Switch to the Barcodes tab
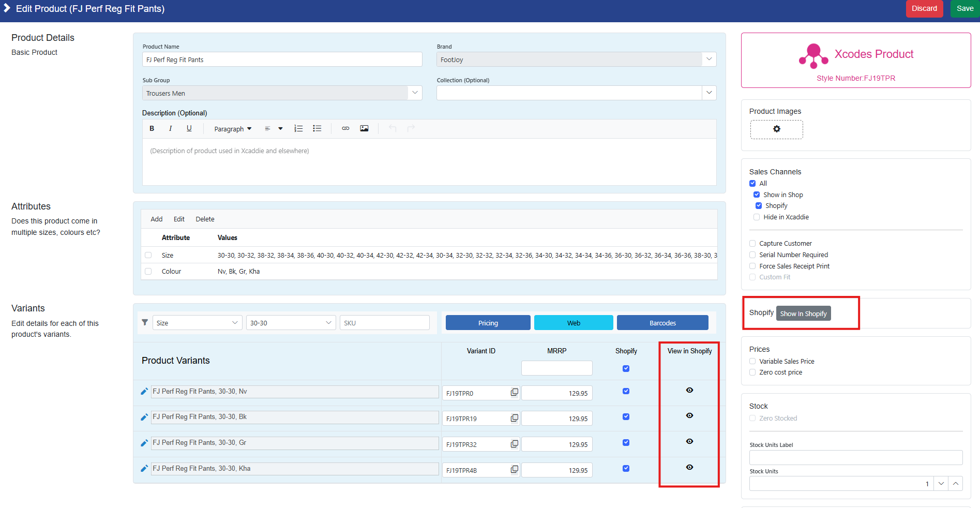 (x=662, y=323)
